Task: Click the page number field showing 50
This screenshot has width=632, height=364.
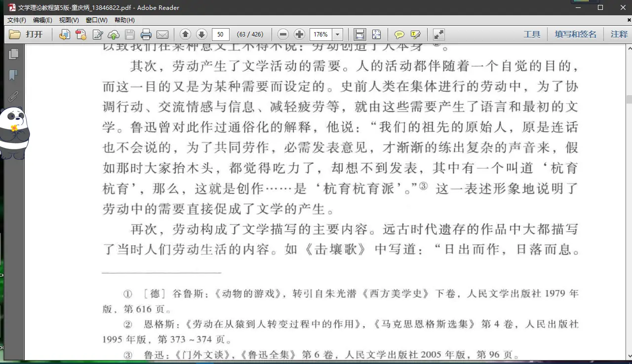Action: click(221, 35)
